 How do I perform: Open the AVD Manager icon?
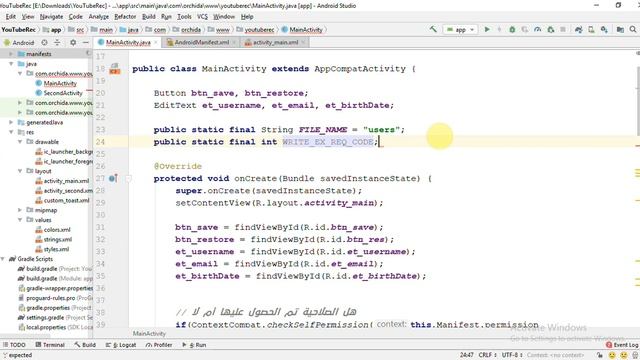[x=591, y=29]
